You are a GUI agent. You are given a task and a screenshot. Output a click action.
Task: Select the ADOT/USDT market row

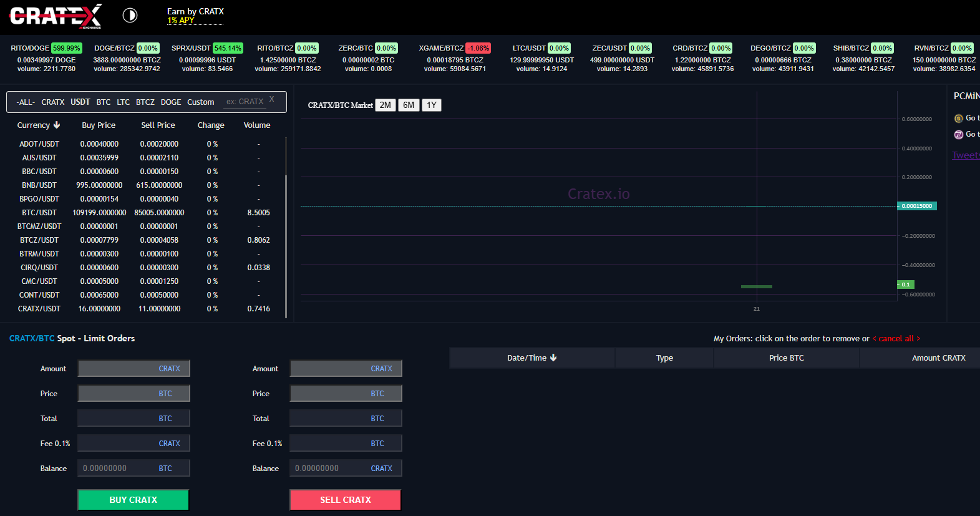click(x=145, y=144)
